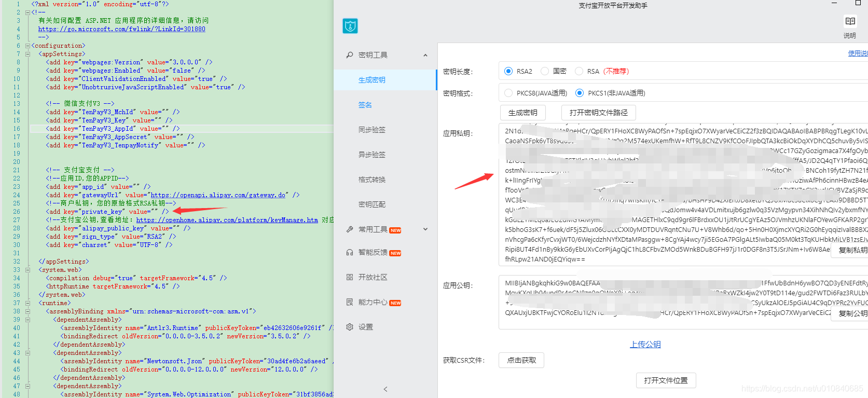868x398 pixels.
Task: Click the alipay_public_key line in the code
Action: point(118,228)
